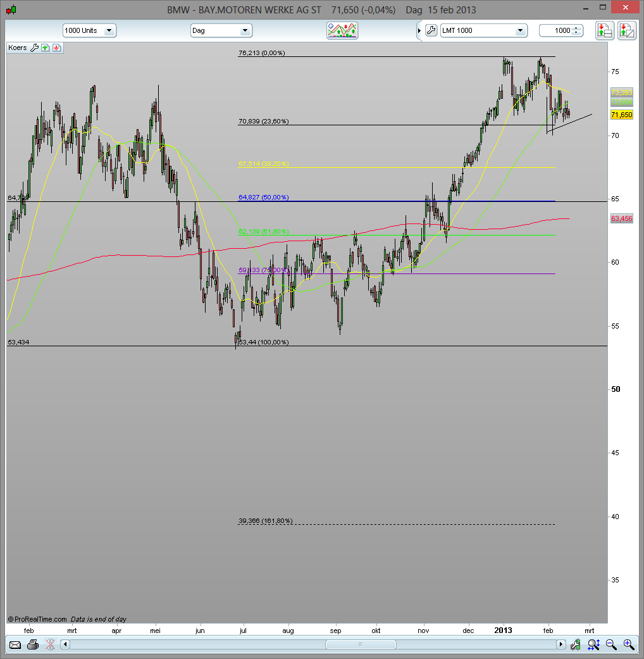Click the horizontal scrollbar thumb
The height and width of the screenshot is (659, 644).
pyautogui.click(x=361, y=644)
